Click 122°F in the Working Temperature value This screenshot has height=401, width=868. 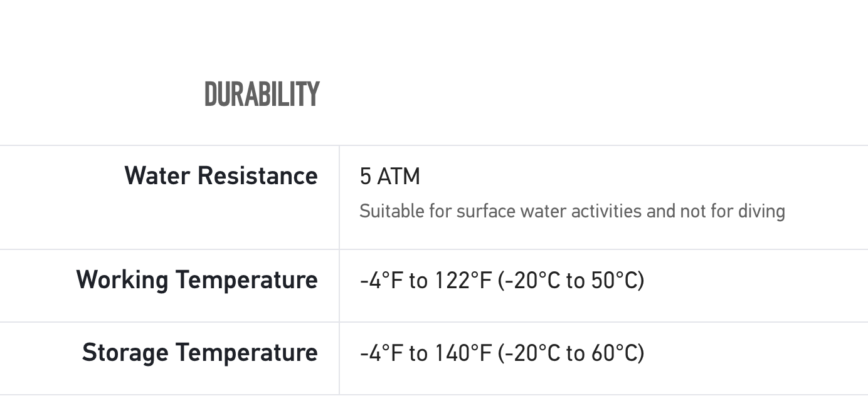463,280
